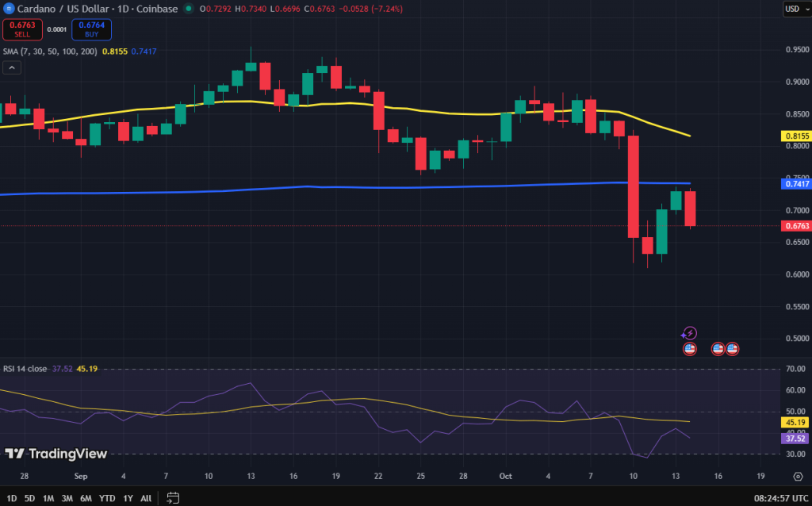The height and width of the screenshot is (506, 812).
Task: Click the TradingView logo
Action: (56, 454)
